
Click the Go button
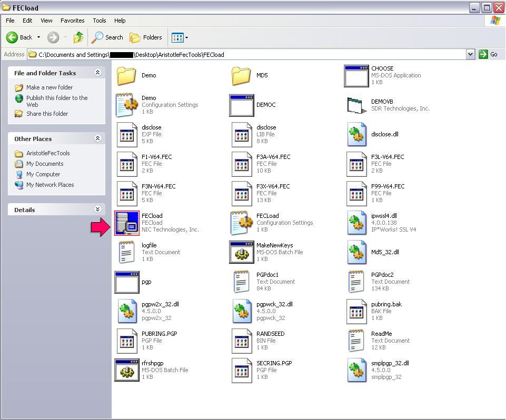click(x=489, y=55)
